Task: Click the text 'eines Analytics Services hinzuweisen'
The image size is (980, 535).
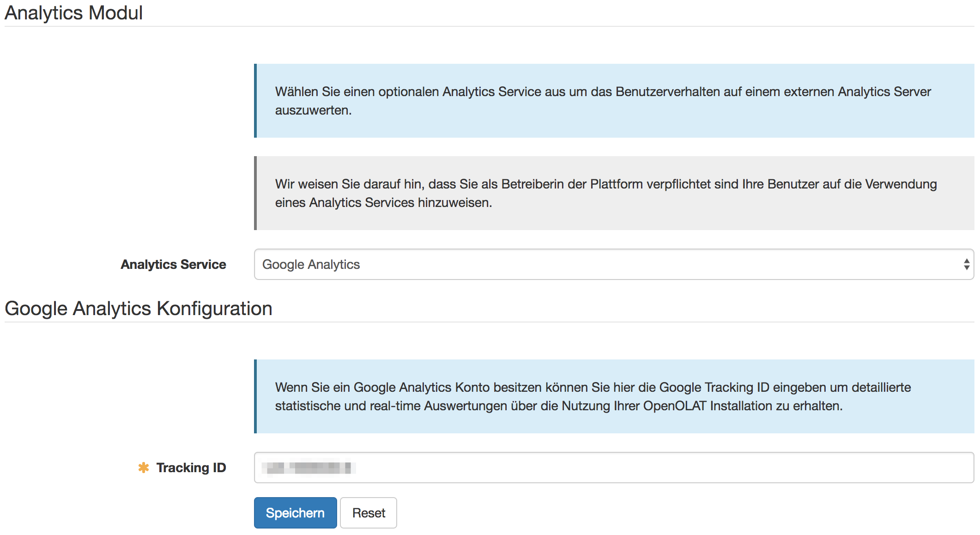Action: tap(383, 202)
